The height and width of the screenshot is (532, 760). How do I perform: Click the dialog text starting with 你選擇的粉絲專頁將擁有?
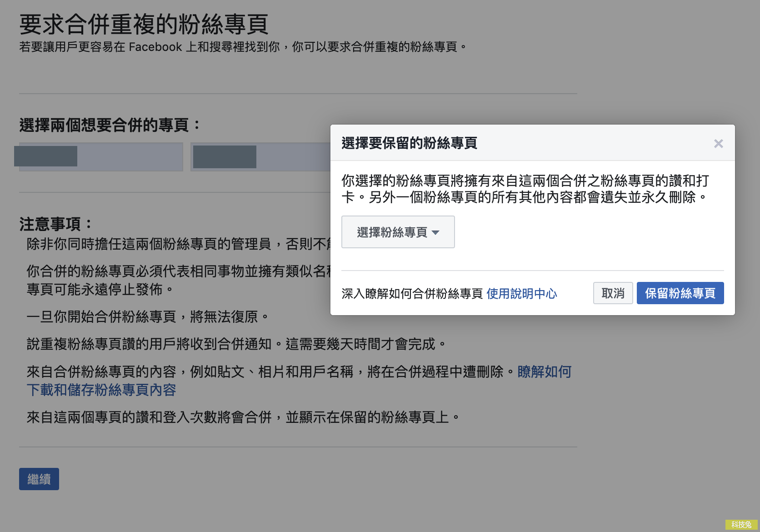[x=525, y=189]
